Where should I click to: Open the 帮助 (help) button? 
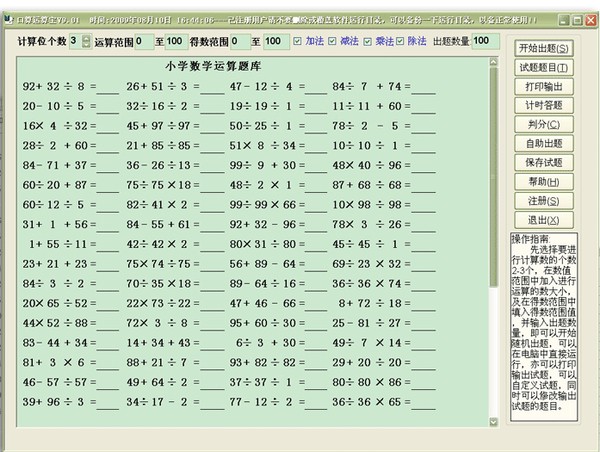tap(544, 181)
